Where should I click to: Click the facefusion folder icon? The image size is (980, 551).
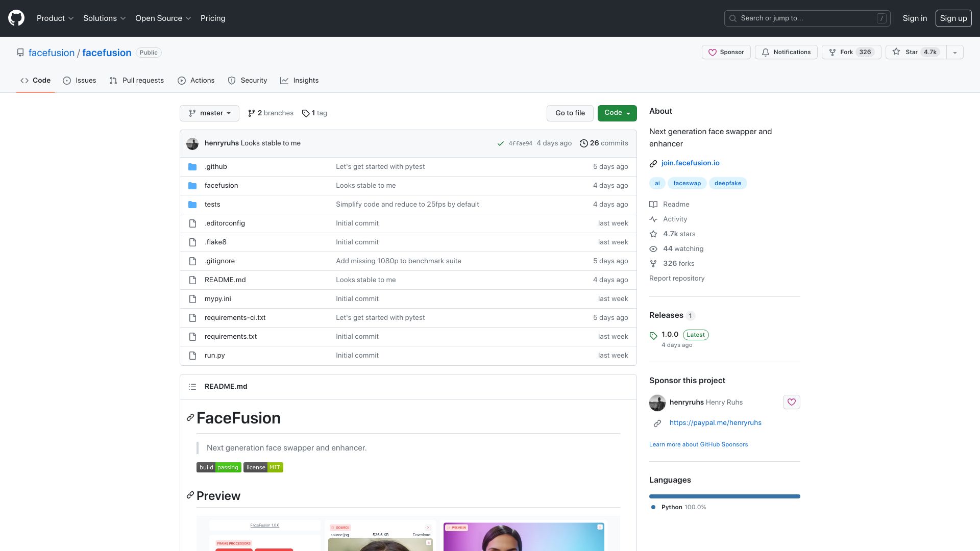coord(192,186)
